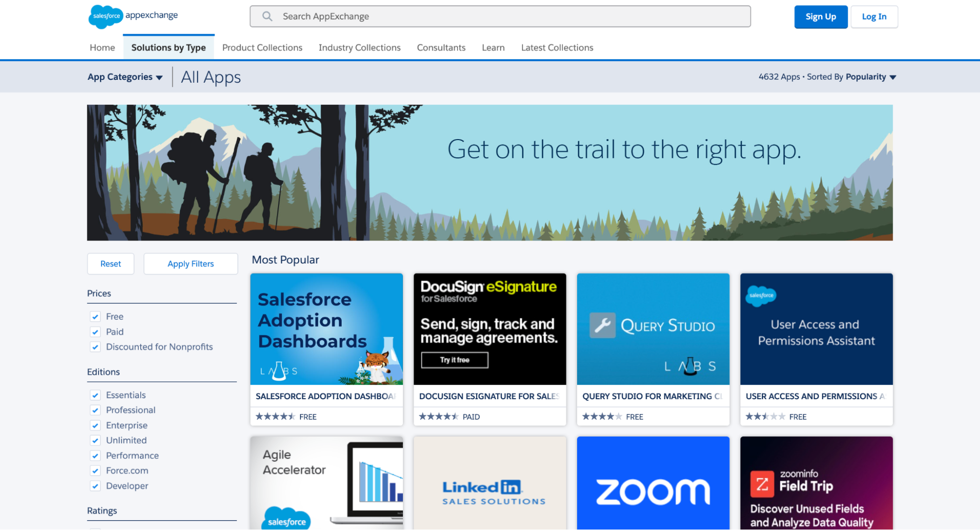This screenshot has width=980, height=530.
Task: Click the PAID label on DocuSign card
Action: (x=471, y=417)
